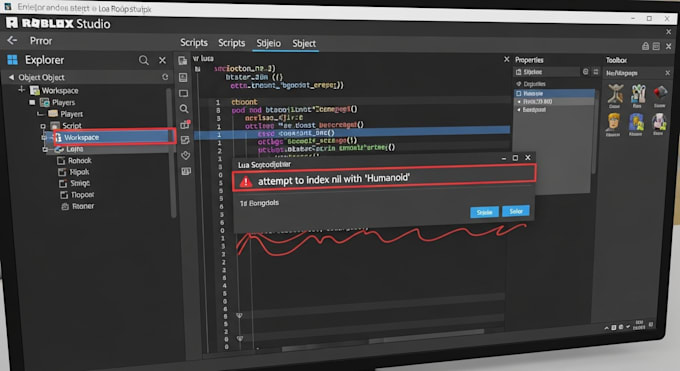Click the back arrow beside Prror
The width and height of the screenshot is (680, 371).
point(12,41)
